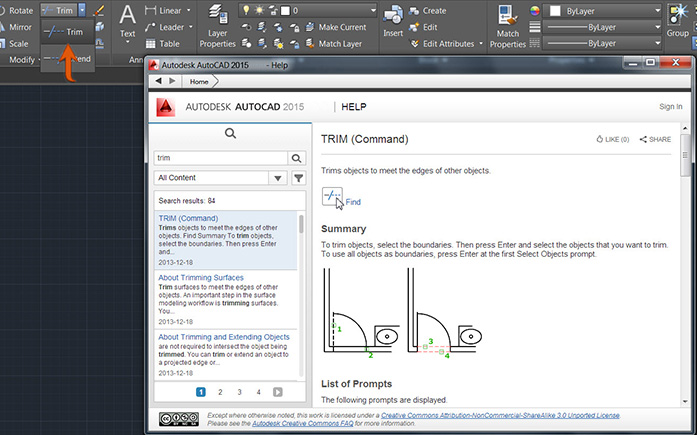Click the Group tool icon
Screen dimensions: 698x435
[678, 20]
